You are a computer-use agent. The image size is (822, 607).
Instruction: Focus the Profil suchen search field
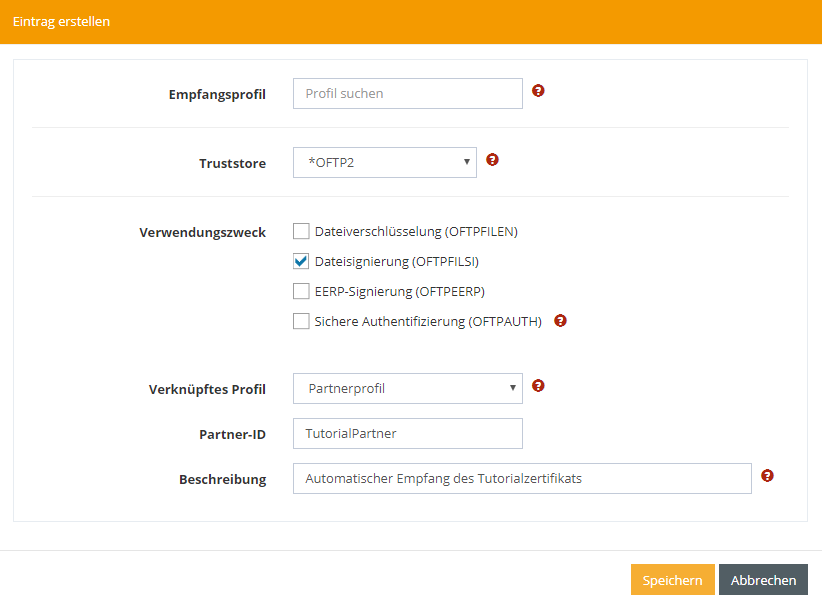click(407, 93)
